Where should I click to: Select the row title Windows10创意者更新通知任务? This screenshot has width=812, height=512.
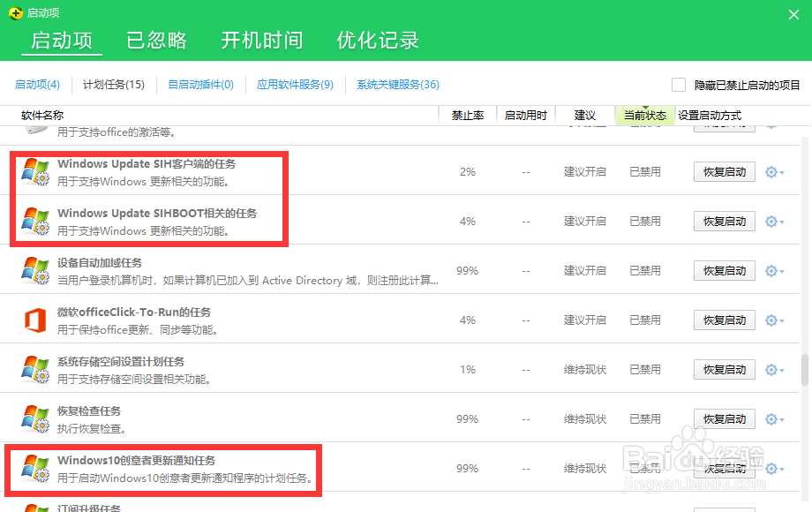coord(136,460)
